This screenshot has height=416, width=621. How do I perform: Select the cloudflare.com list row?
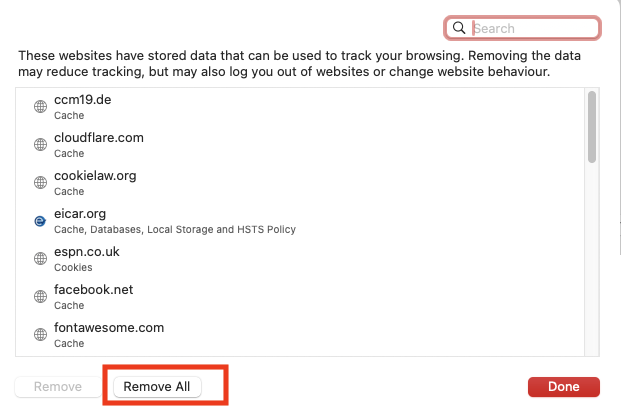point(300,145)
